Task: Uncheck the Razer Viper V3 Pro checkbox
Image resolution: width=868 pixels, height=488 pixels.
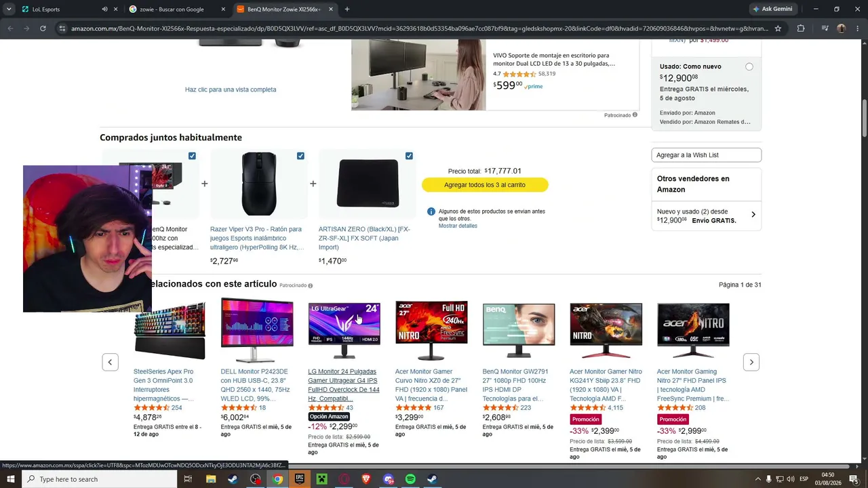Action: 300,156
